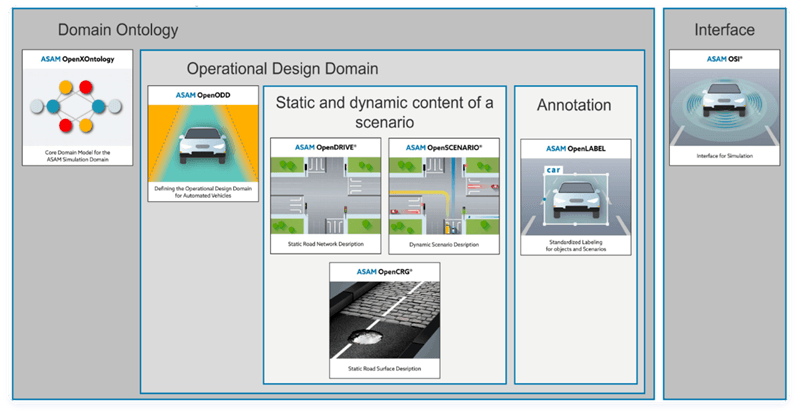Open the OpenSCENARIO dynamic intersection image

pos(444,196)
